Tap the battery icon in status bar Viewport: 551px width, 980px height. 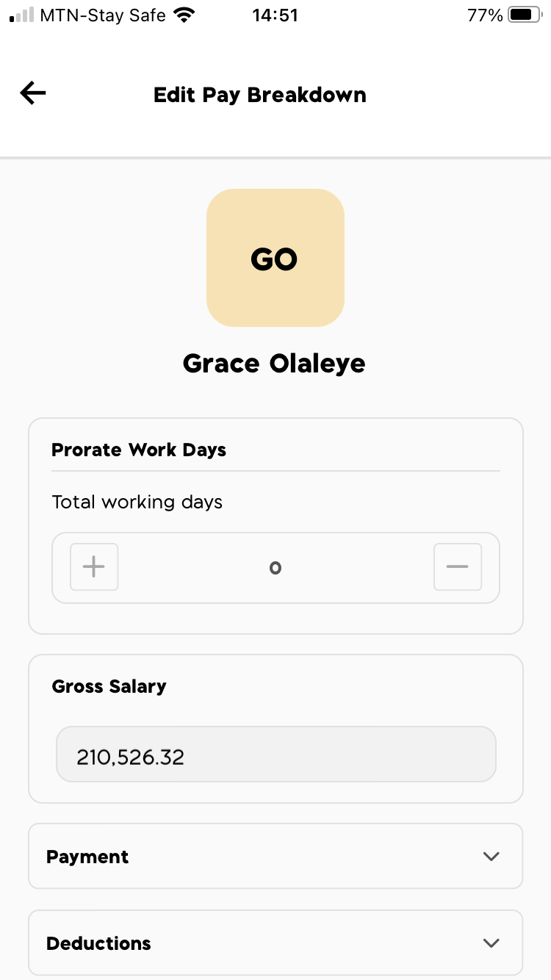[524, 15]
